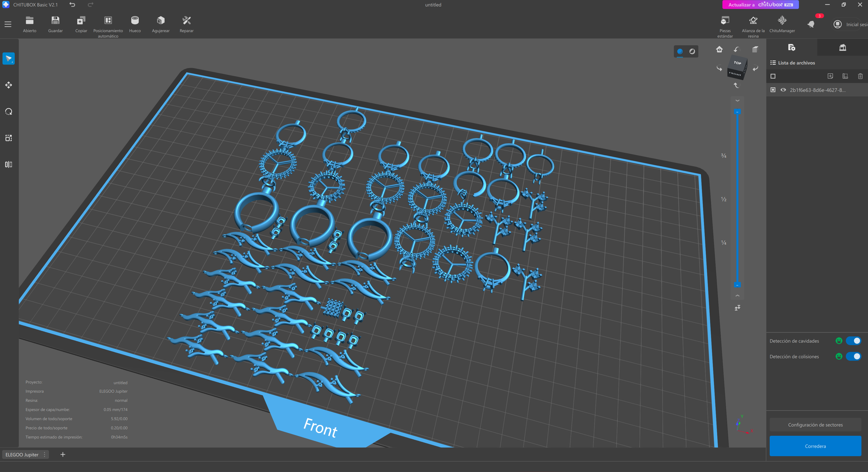The width and height of the screenshot is (868, 472).
Task: Click the TOP face of view cube
Action: 738,63
